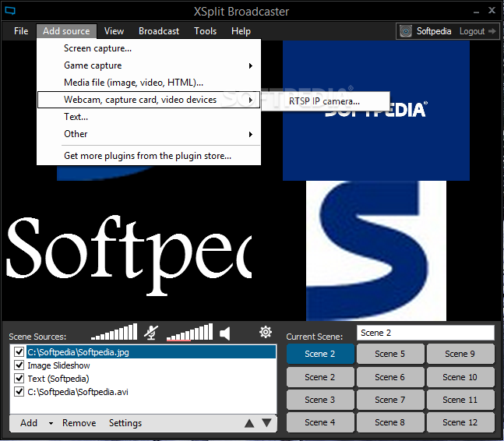Expand the Other submenu arrow
This screenshot has width=504, height=441.
coord(250,134)
